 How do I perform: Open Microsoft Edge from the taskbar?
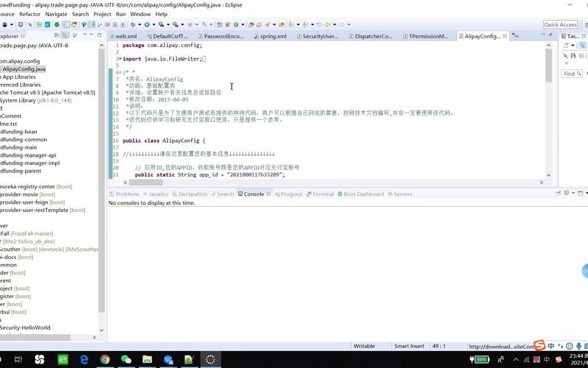(84, 360)
